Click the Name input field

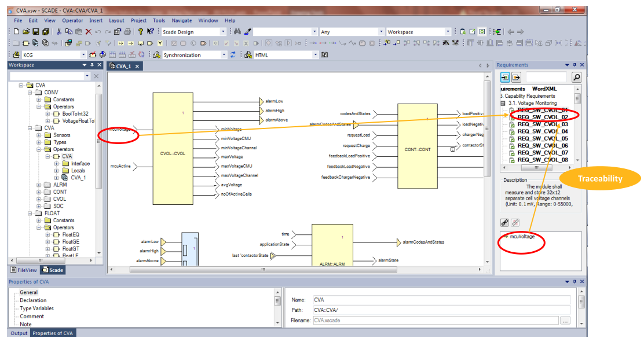(x=441, y=300)
